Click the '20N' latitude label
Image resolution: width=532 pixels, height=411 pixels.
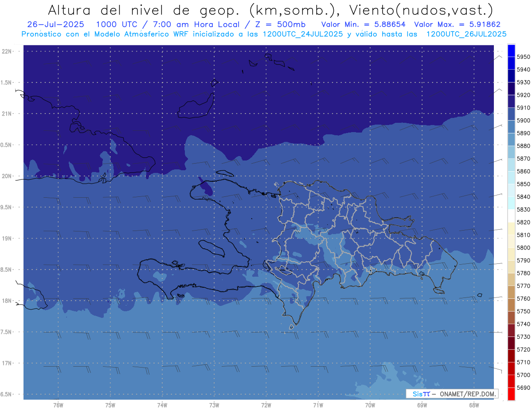click(8, 176)
